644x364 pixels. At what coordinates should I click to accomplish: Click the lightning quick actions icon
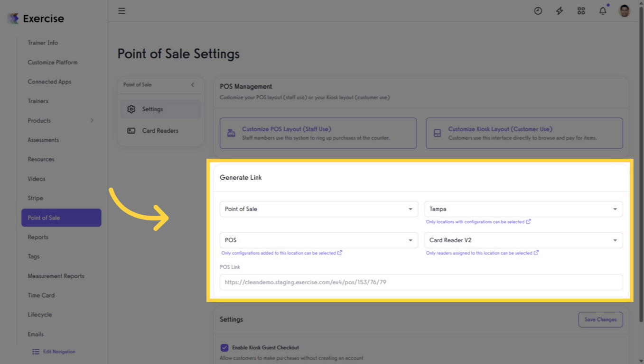tap(560, 10)
